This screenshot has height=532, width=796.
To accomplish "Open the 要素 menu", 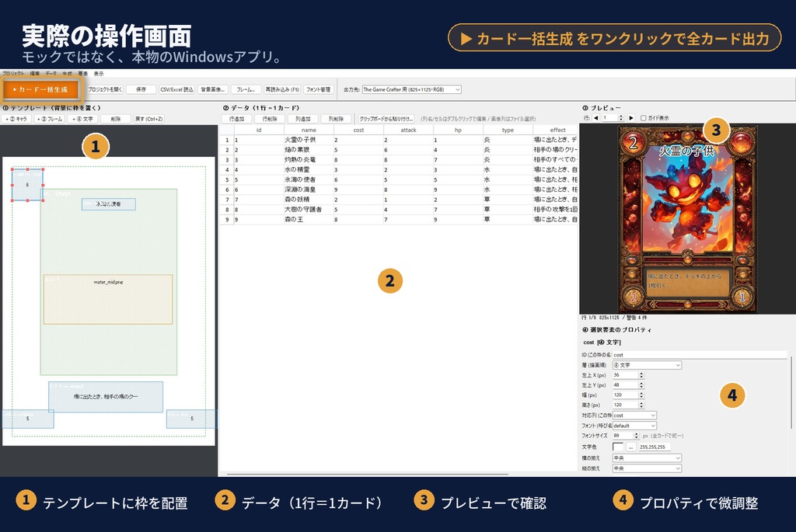I will (83, 74).
